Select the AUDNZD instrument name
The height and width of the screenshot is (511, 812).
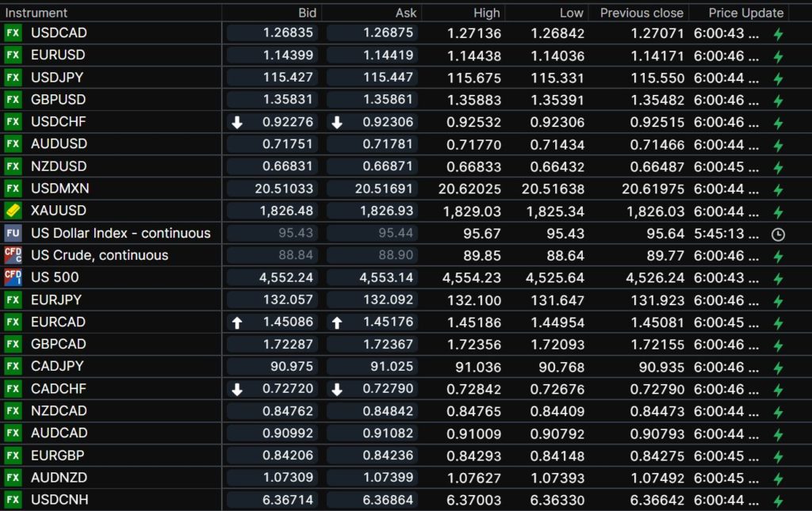click(59, 478)
